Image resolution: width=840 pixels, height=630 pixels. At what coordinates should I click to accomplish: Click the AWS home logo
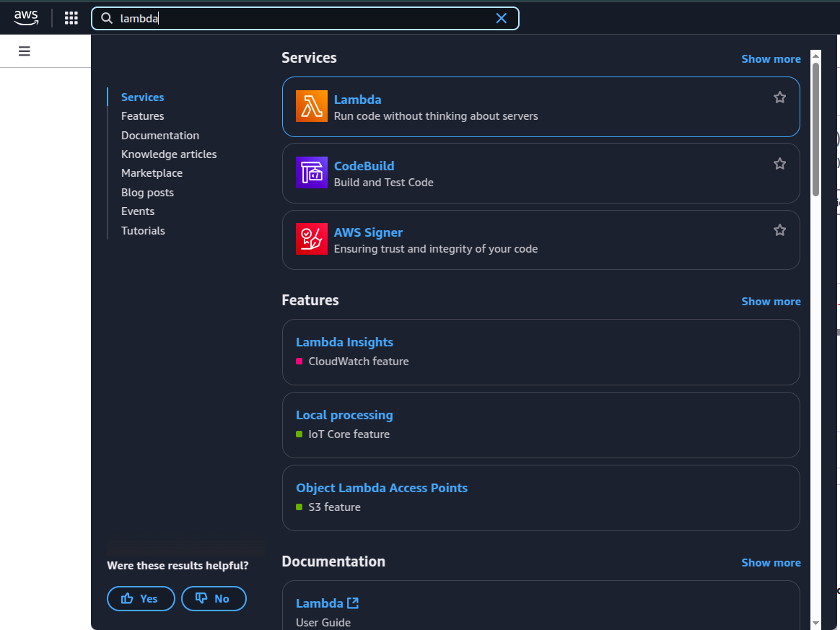(x=26, y=17)
